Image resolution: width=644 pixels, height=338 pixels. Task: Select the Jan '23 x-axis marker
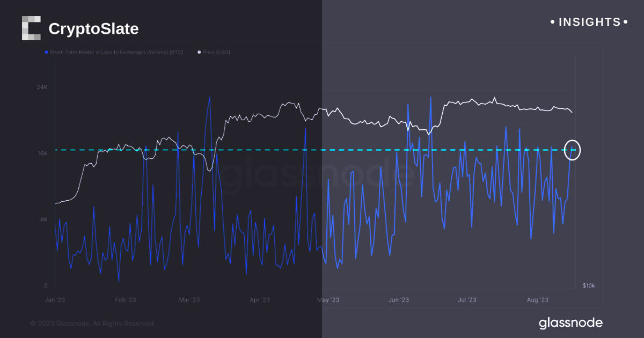tap(55, 300)
